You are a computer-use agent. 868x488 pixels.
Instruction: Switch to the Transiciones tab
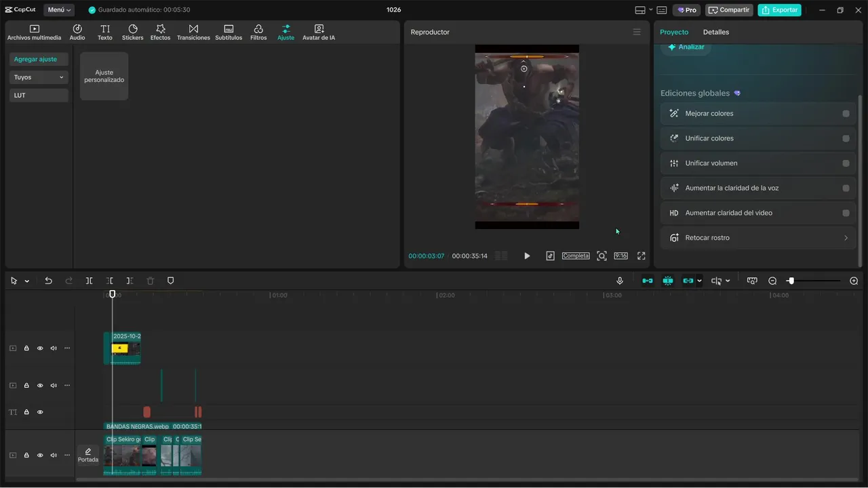point(193,33)
